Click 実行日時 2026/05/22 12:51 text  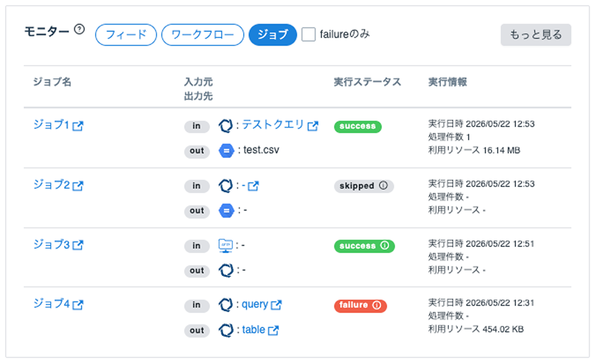tap(481, 244)
